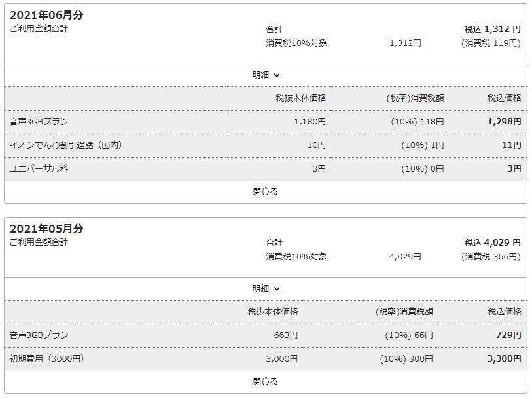Viewport: 532px width, 399px height.
Task: Click the 3,300円 tax-included price
Action: [x=504, y=359]
